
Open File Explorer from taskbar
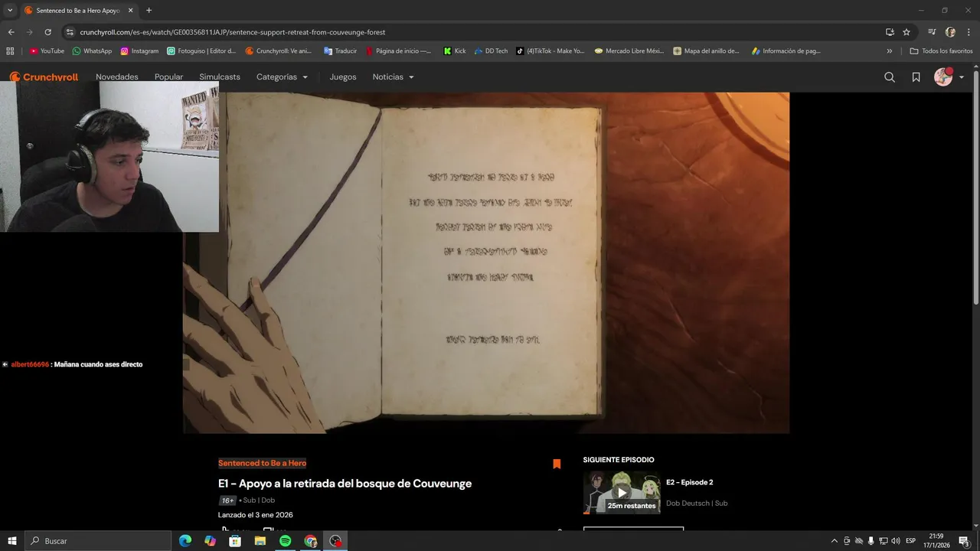[260, 541]
